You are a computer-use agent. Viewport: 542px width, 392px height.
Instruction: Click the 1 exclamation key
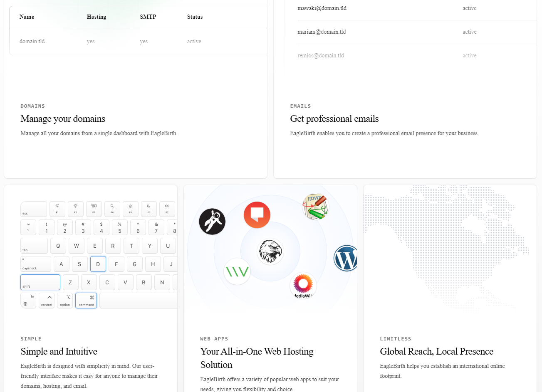pos(47,227)
